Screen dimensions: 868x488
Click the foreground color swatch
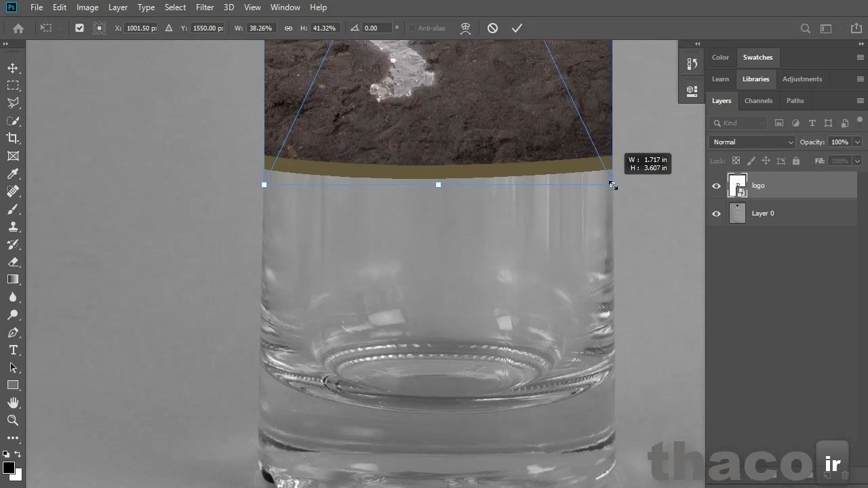point(9,468)
